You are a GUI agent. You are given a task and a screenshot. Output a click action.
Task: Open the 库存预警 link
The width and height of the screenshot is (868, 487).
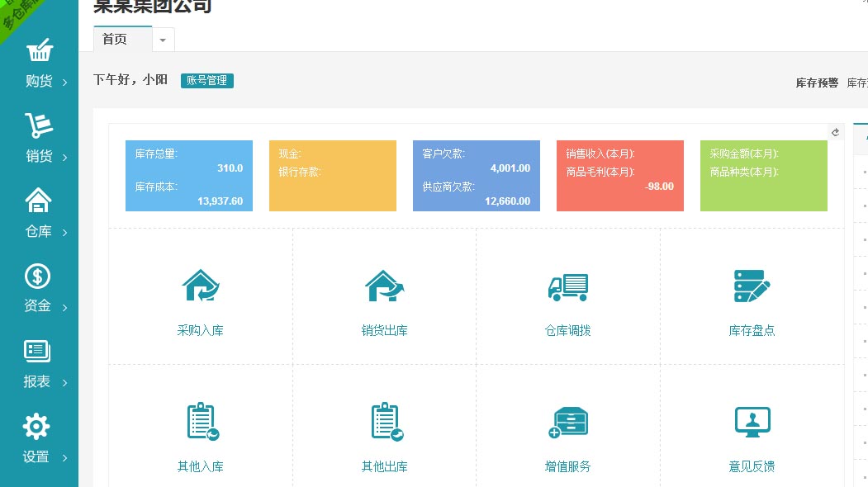(817, 83)
